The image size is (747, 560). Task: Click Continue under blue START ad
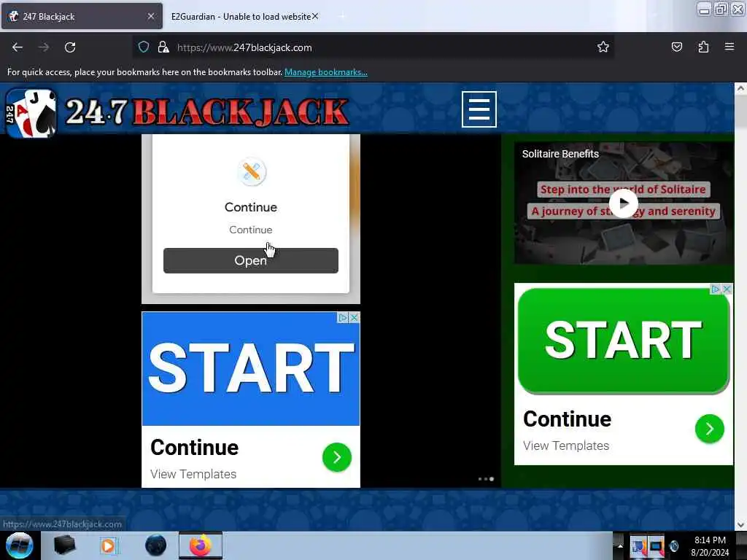(194, 448)
